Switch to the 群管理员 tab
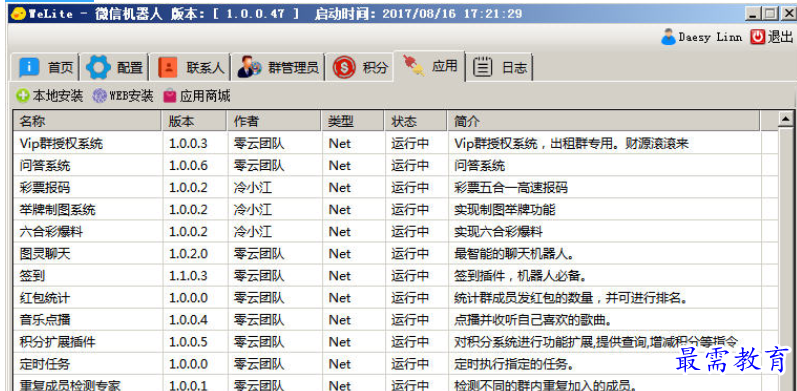Viewport: 797px width, 391px height. 278,67
